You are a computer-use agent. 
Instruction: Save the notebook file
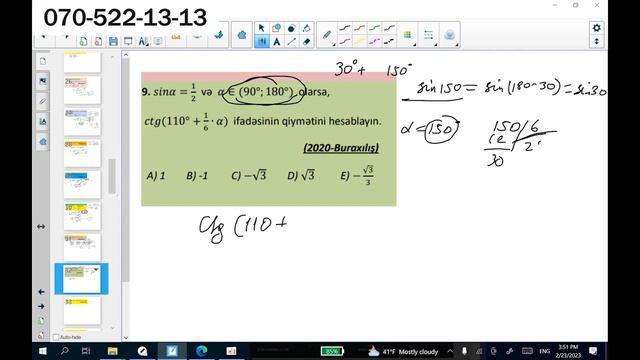(x=113, y=41)
